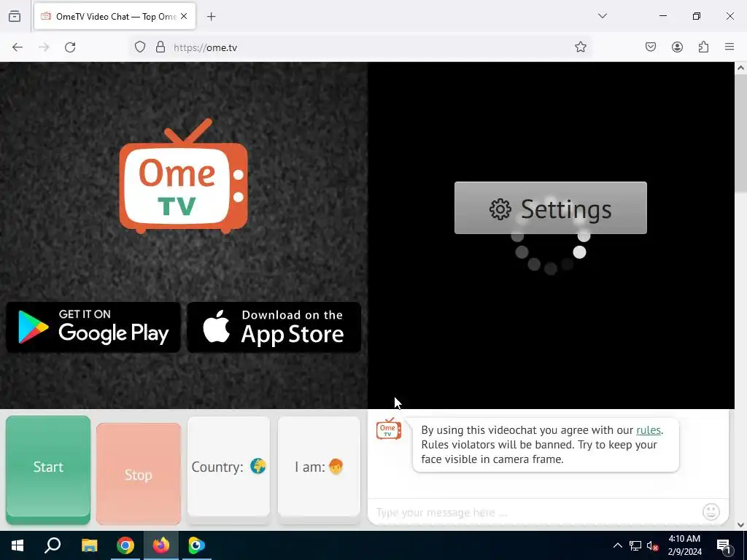Click the vertical scrollbar thumb
Image resolution: width=747 pixels, height=560 pixels.
coord(741,133)
